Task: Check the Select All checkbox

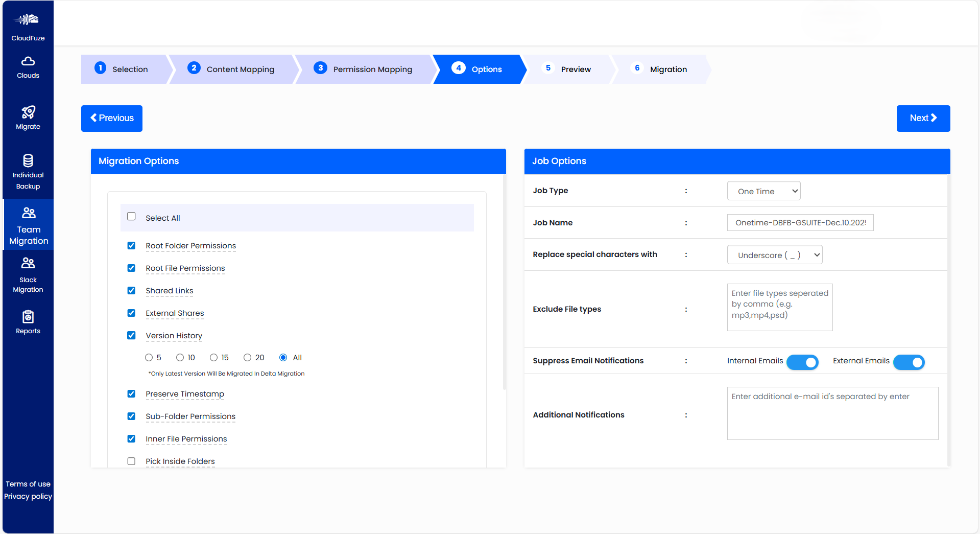Action: click(131, 217)
